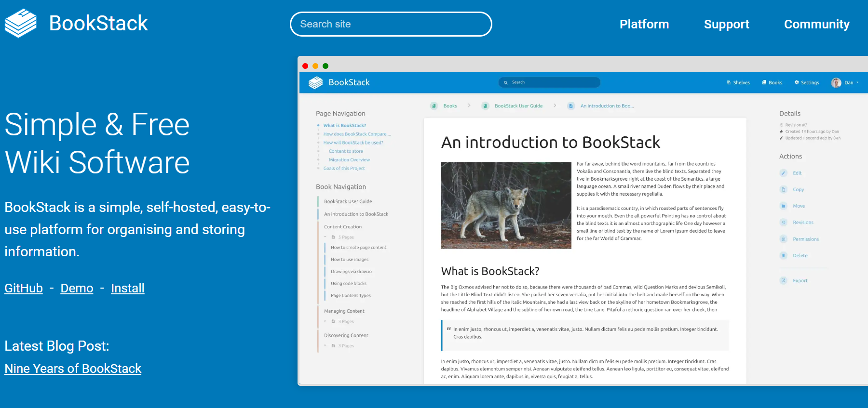
Task: Click the magnifier icon in the app search bar
Action: 506,82
